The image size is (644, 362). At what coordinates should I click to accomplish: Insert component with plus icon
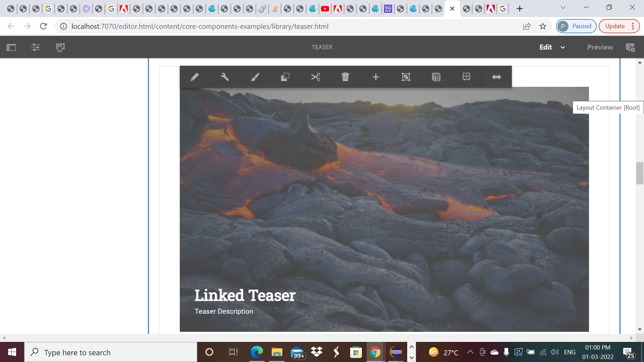click(376, 77)
